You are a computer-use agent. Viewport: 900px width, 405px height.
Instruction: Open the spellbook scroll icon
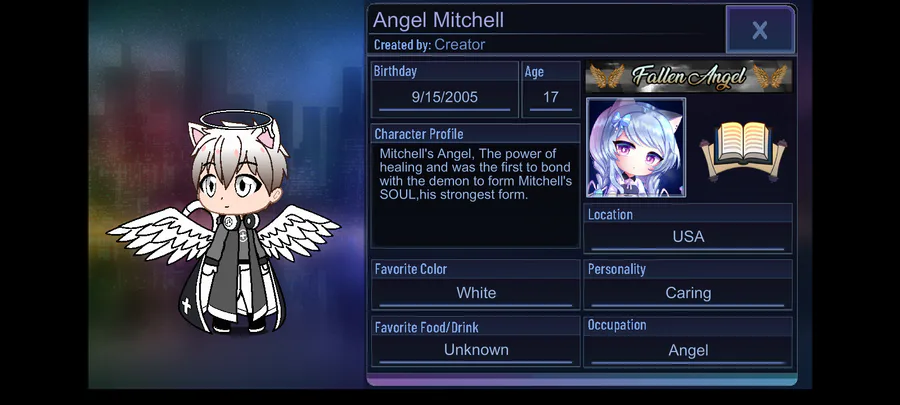[743, 149]
